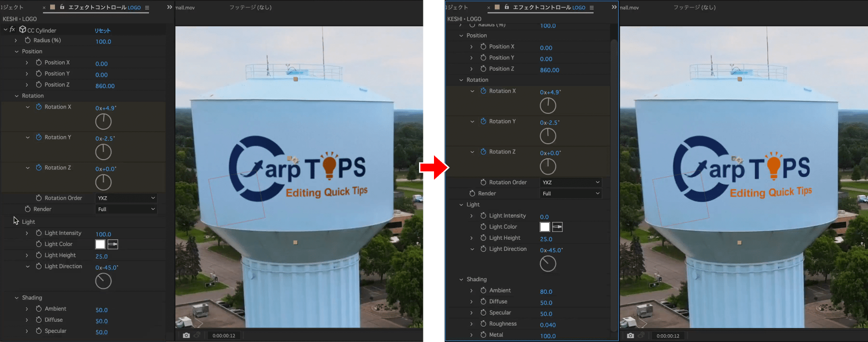Select the left mall.mov viewer tab
Image resolution: width=868 pixels, height=342 pixels.
click(185, 8)
